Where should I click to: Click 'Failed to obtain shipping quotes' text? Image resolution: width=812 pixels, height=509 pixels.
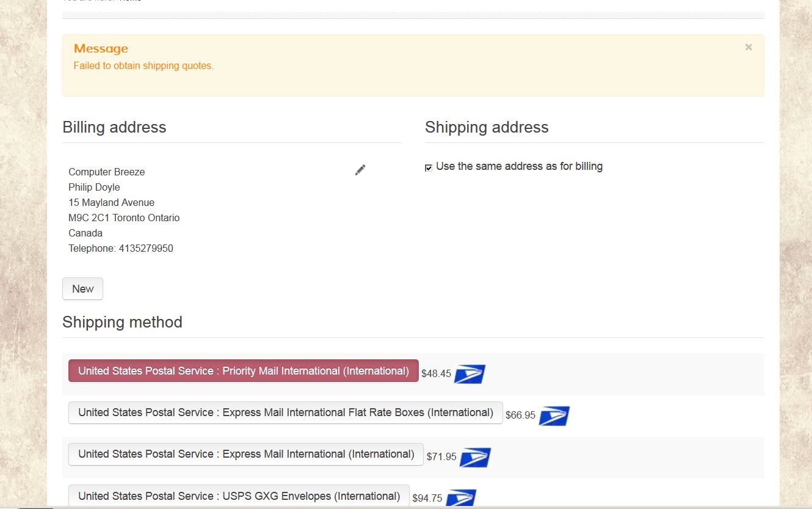pyautogui.click(x=143, y=66)
